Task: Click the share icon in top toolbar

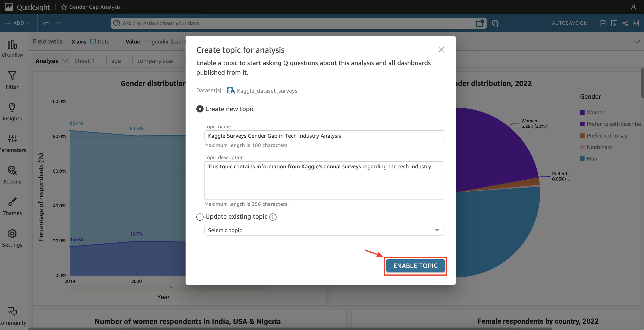Action: click(x=625, y=23)
